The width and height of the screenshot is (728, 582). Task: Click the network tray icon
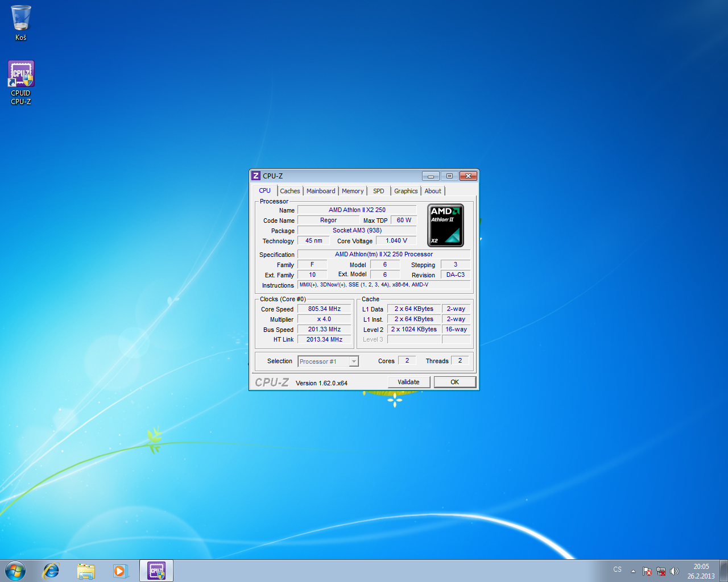(661, 571)
